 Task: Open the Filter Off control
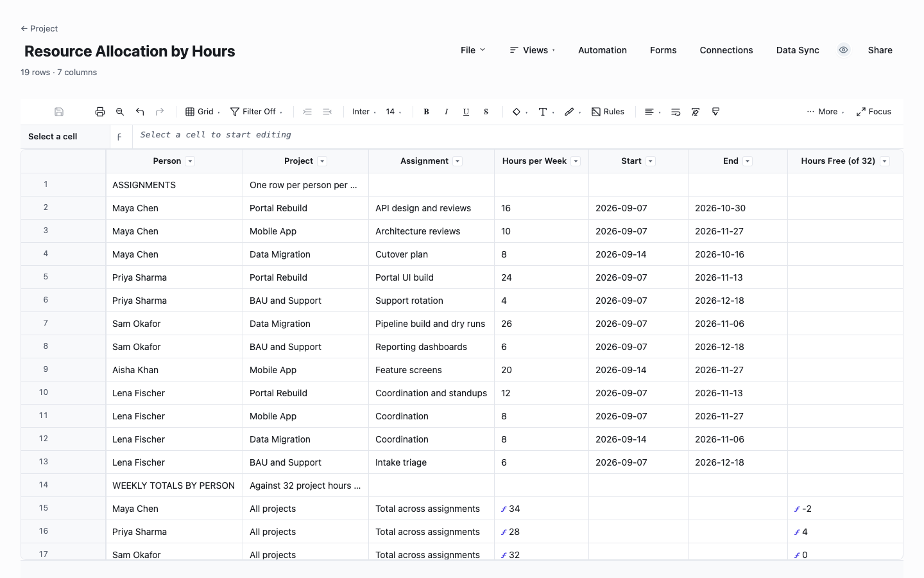[257, 112]
